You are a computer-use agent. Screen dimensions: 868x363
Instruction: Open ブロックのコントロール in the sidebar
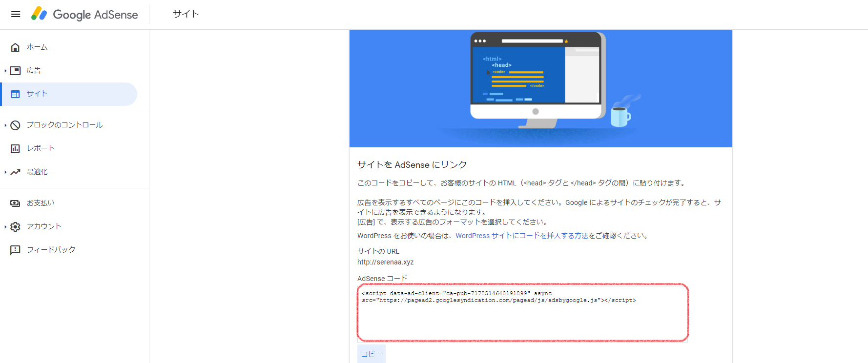[69, 125]
